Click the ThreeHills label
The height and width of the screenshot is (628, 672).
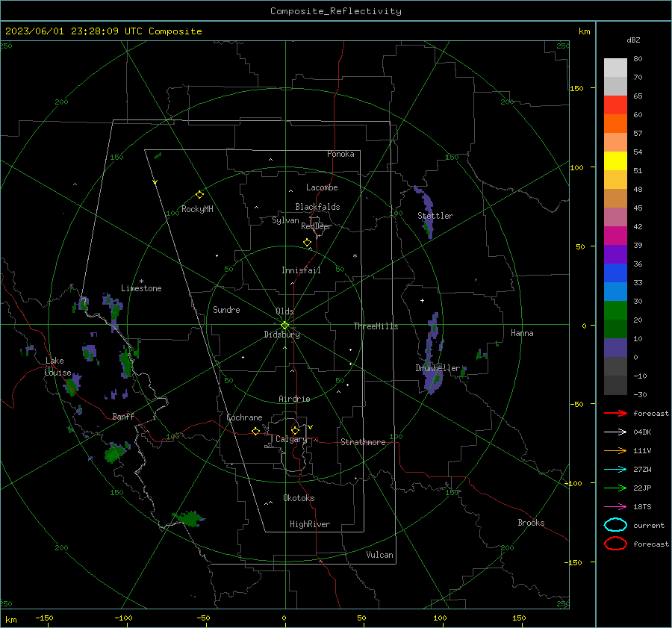(376, 326)
